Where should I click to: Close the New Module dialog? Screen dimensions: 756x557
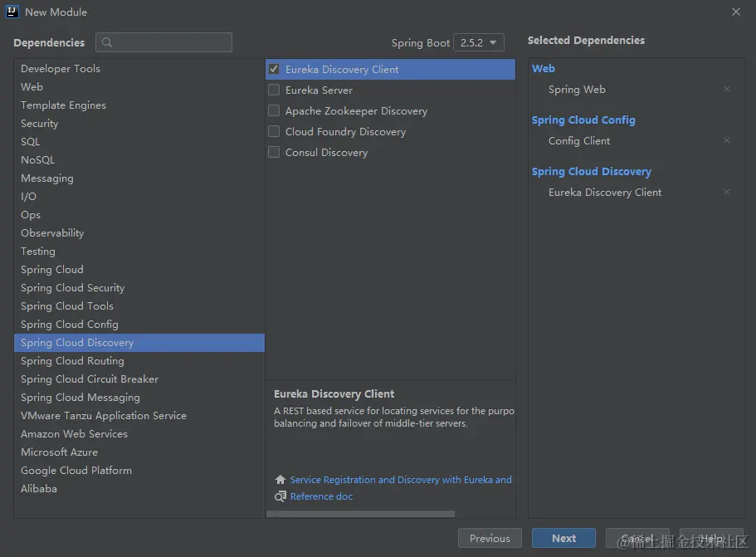(736, 12)
